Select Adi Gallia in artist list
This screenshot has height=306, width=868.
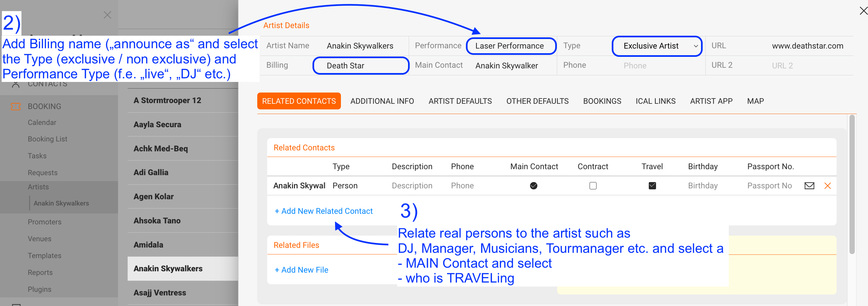183,172
